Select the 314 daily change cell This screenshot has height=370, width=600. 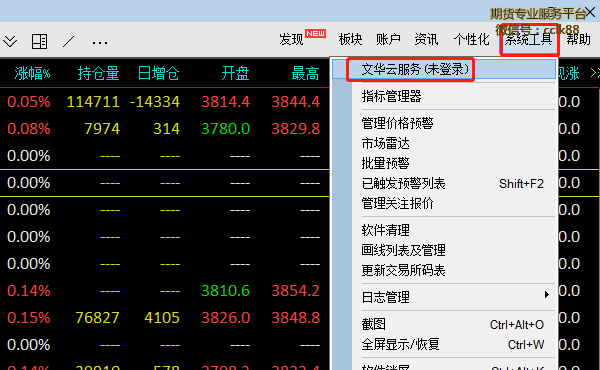click(x=166, y=129)
